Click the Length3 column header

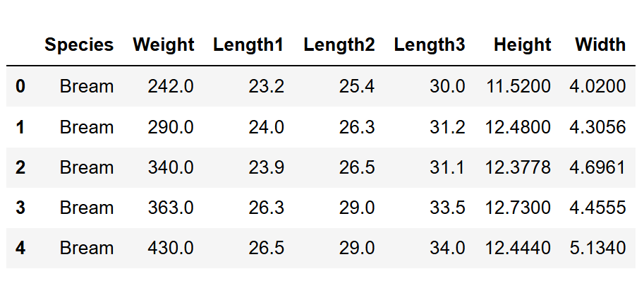(x=430, y=44)
